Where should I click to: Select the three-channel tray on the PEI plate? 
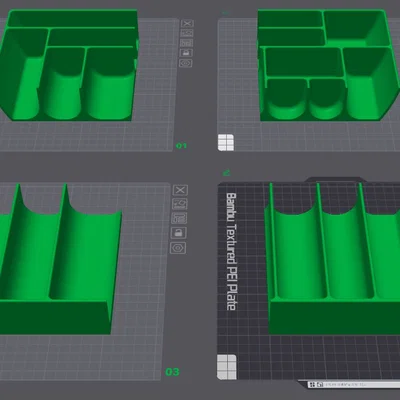tap(333, 258)
